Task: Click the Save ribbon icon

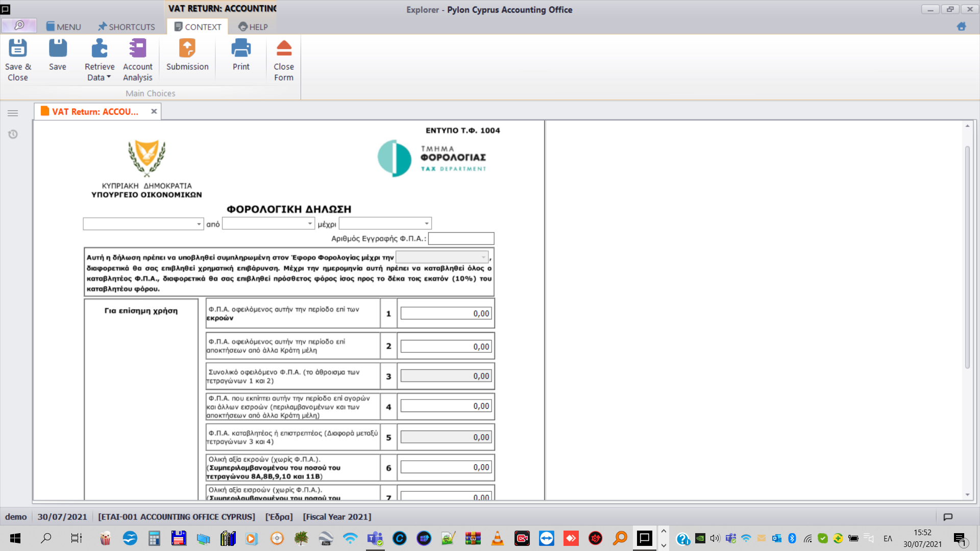Action: pos(58,49)
